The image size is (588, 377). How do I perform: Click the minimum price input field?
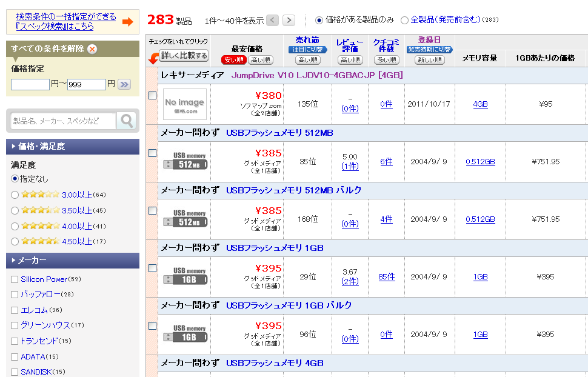(30, 84)
